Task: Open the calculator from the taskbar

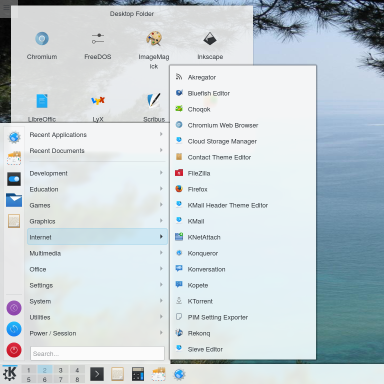Action: (x=138, y=374)
